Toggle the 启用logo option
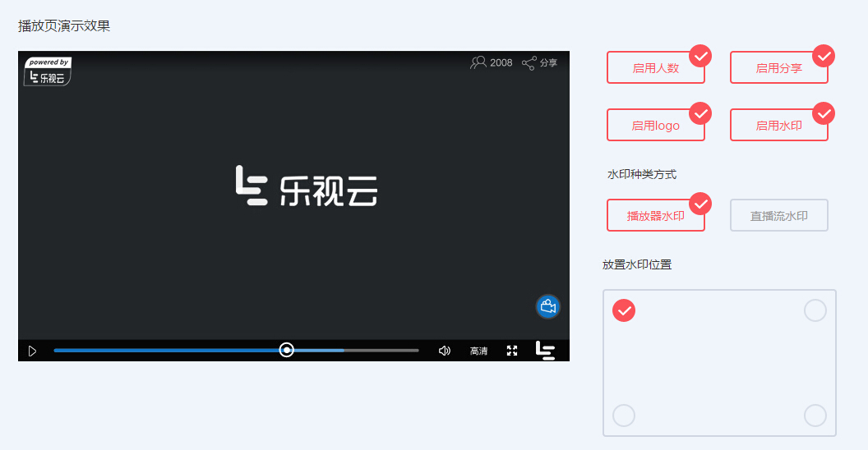The height and width of the screenshot is (450, 868). (x=655, y=126)
